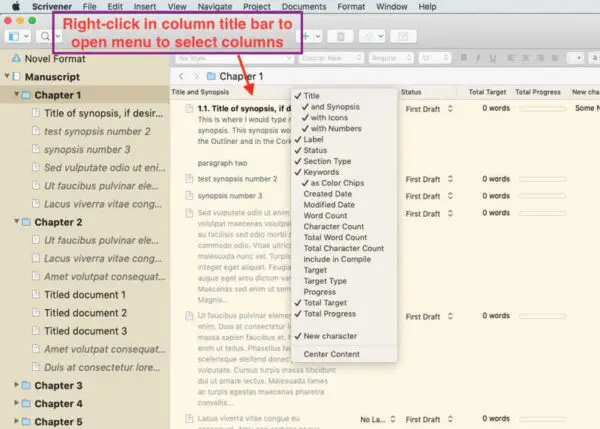The height and width of the screenshot is (429, 600).
Task: Click the Compose icon in the toolbar
Action: tap(403, 37)
